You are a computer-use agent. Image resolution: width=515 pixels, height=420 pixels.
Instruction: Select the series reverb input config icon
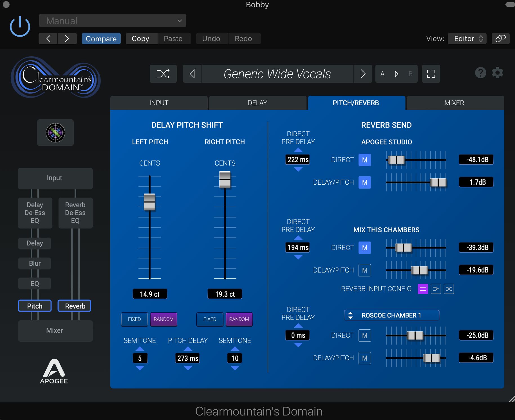click(x=436, y=289)
